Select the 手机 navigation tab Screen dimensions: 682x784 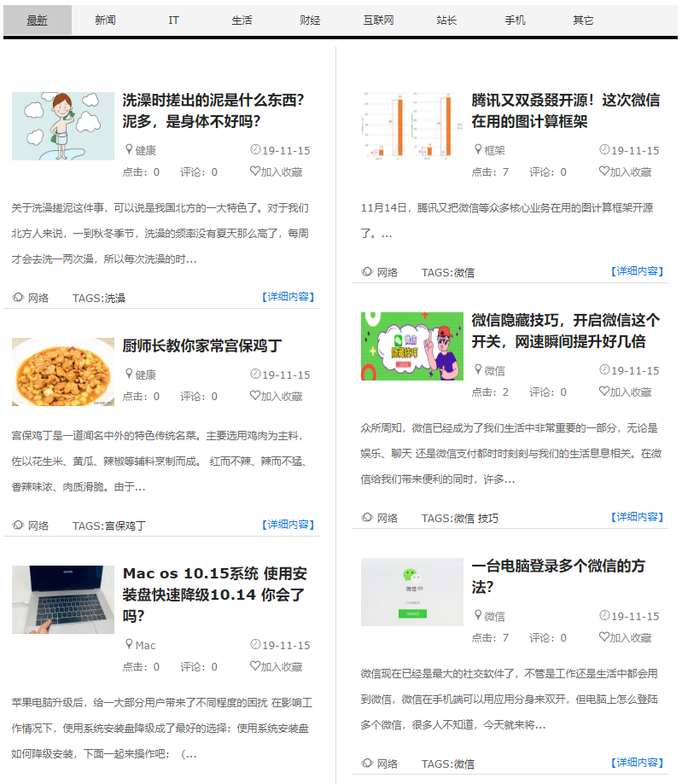515,20
